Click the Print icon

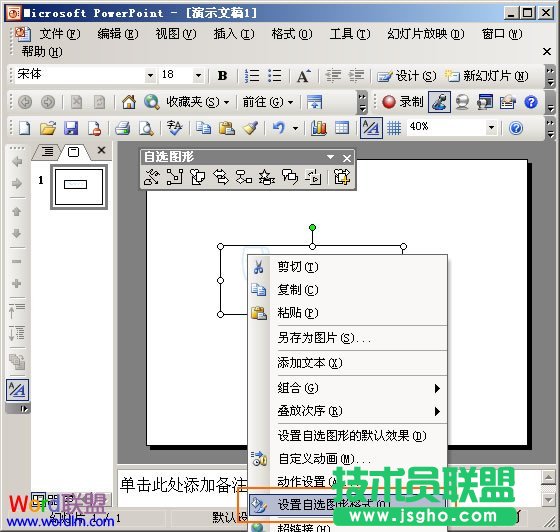tap(122, 128)
